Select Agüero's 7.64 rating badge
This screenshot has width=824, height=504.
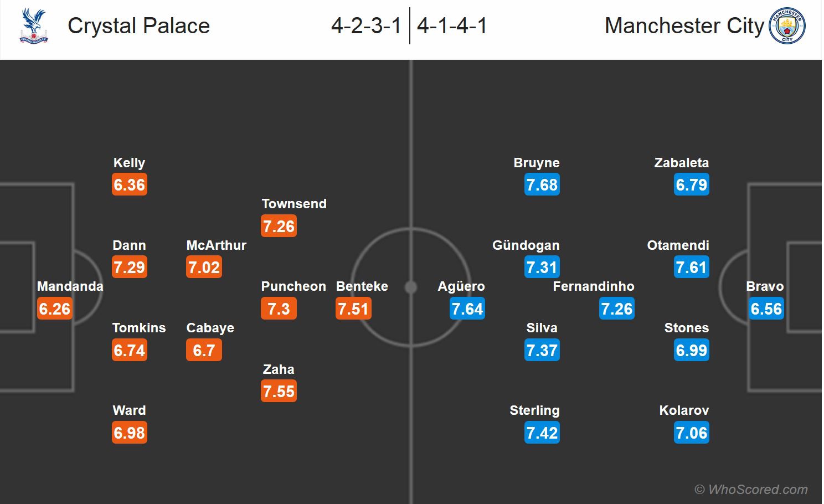[467, 308]
